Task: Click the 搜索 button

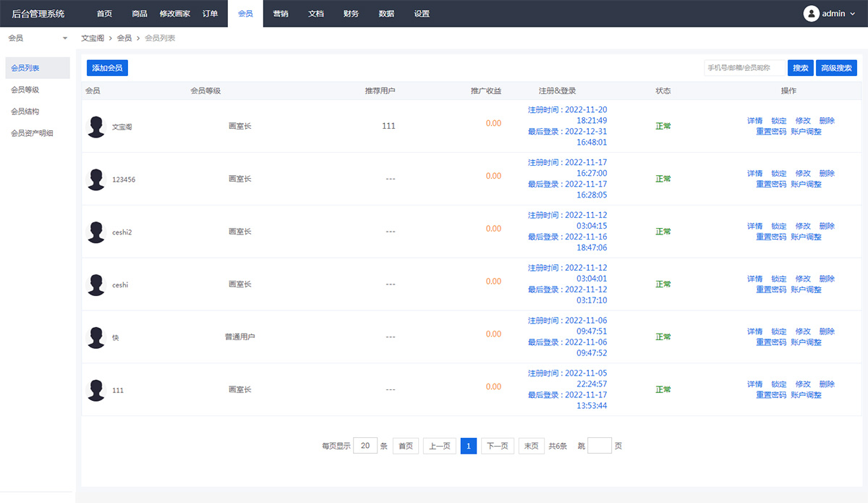Action: [801, 68]
